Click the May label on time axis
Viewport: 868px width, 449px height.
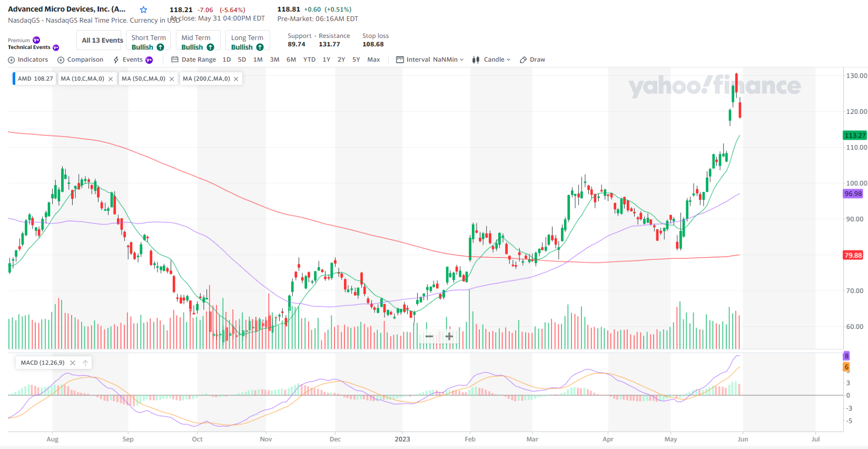coord(670,440)
